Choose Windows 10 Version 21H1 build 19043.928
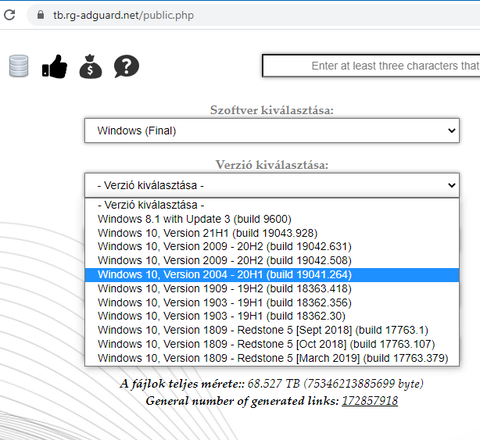Screen dimensions: 480x440 [272, 233]
